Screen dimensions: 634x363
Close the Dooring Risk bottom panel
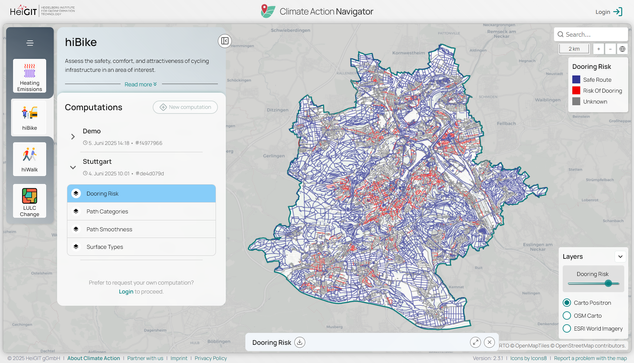[489, 342]
